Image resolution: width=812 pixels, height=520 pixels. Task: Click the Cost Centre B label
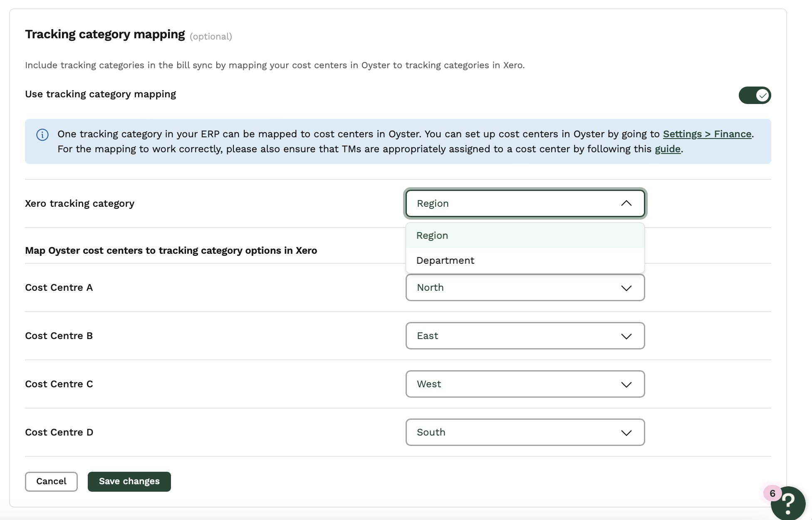pos(59,336)
